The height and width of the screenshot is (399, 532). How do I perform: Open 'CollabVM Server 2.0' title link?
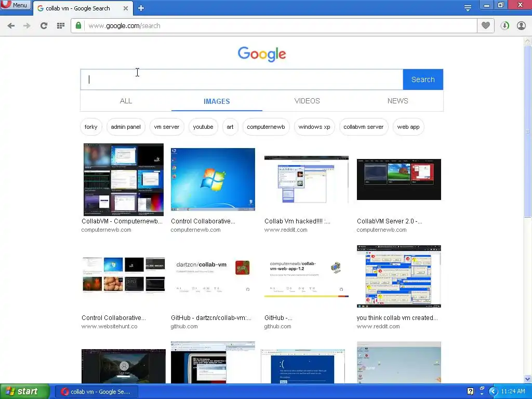click(x=390, y=221)
